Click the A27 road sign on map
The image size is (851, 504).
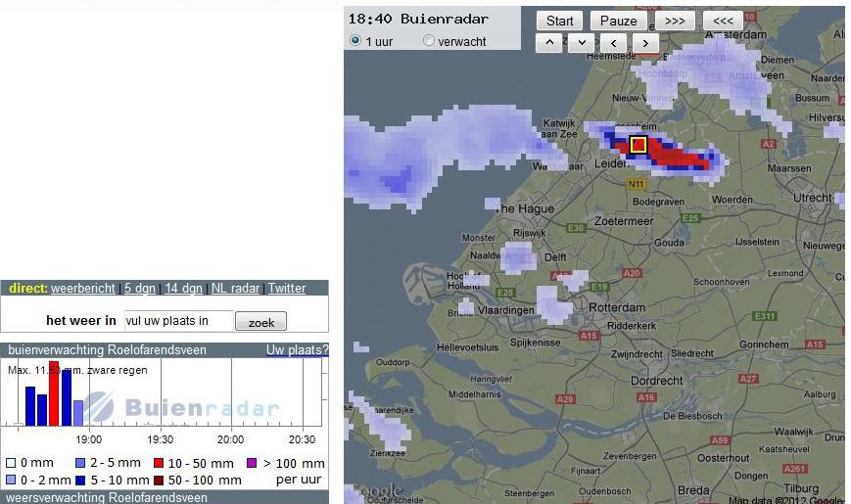748,379
